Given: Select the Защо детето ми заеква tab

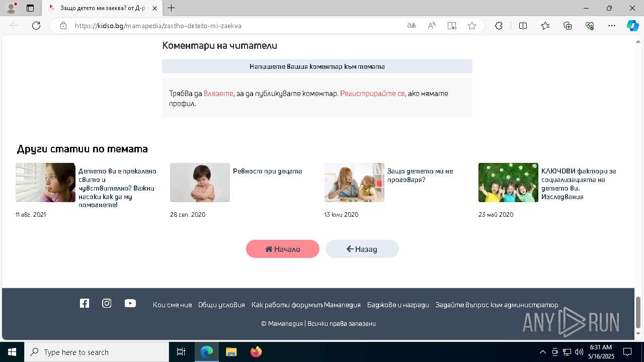Looking at the screenshot, I should point(103,8).
